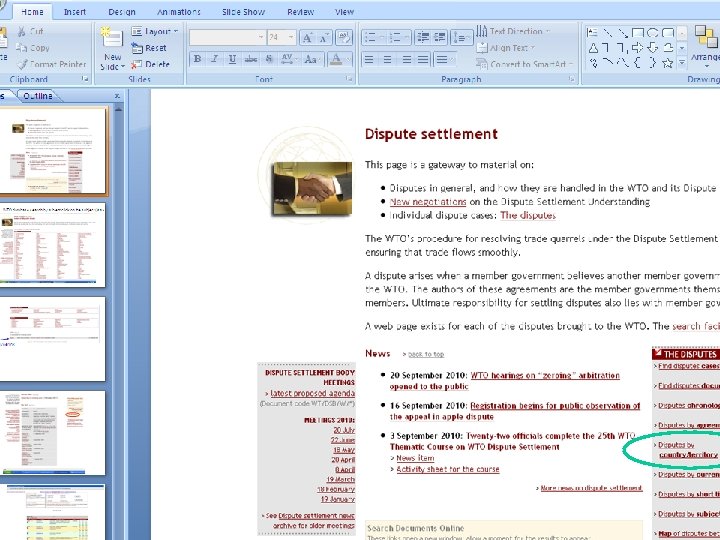The width and height of the screenshot is (720, 540).
Task: Click the Copy icon in Clipboard group
Action: click(21, 47)
